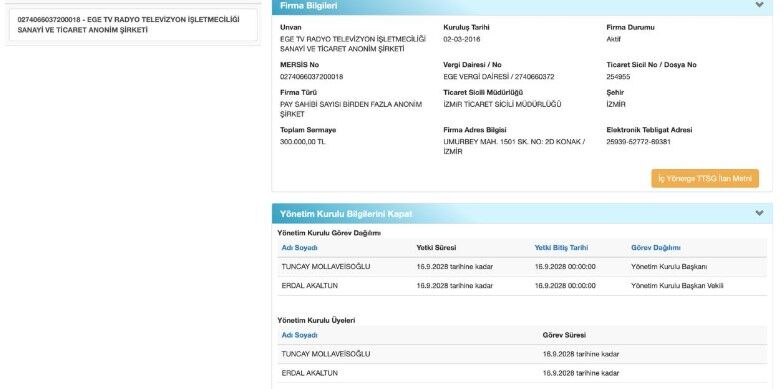
Task: Click Yetki Bitiş Tarihi cell for ERDAL AKALTUN
Action: point(565,286)
